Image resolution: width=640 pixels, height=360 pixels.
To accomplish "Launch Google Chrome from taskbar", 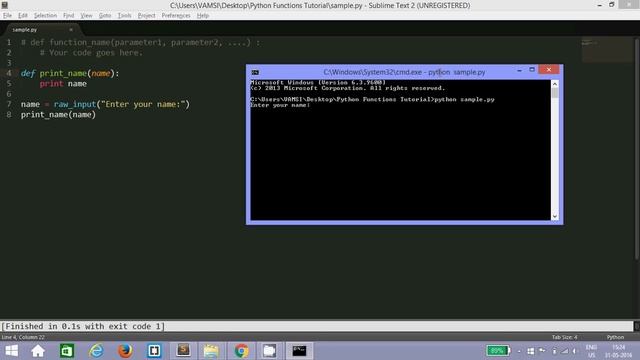I will [241, 351].
